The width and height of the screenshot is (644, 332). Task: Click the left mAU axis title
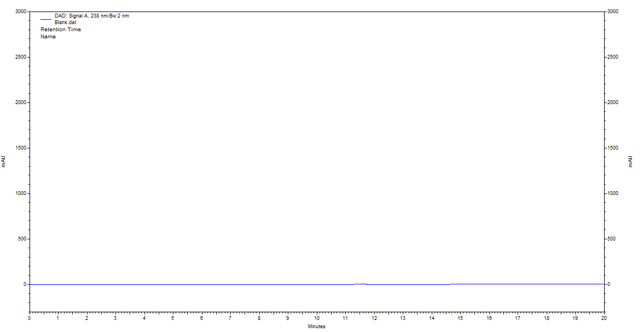click(x=3, y=161)
